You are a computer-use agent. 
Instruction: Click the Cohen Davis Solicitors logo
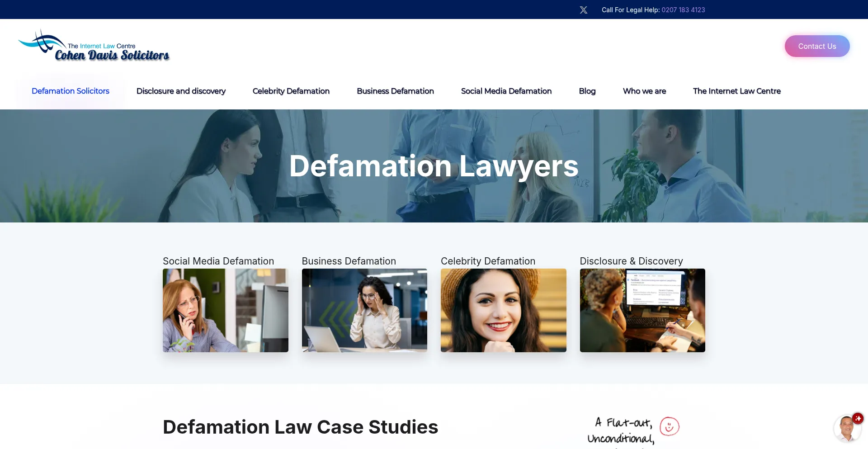tap(94, 46)
